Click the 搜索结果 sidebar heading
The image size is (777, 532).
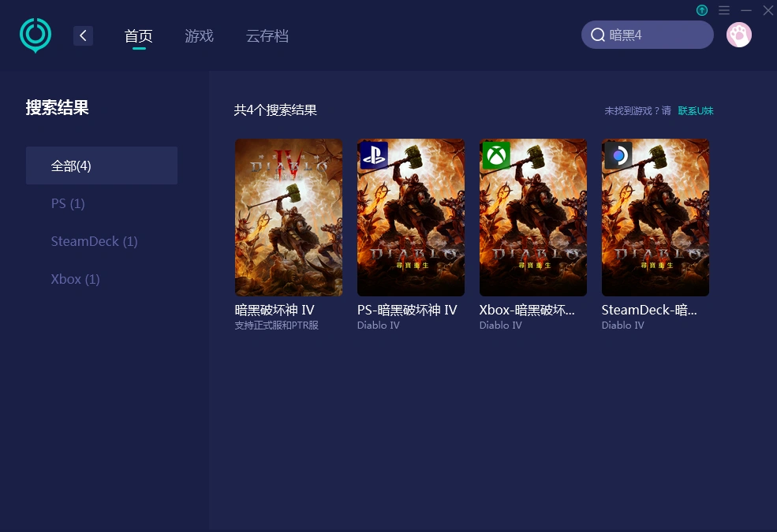(58, 107)
